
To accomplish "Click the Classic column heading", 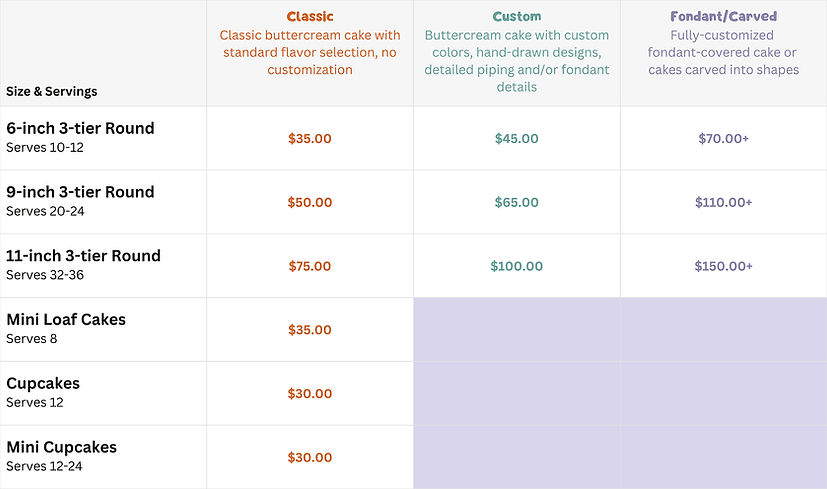I will pyautogui.click(x=310, y=17).
